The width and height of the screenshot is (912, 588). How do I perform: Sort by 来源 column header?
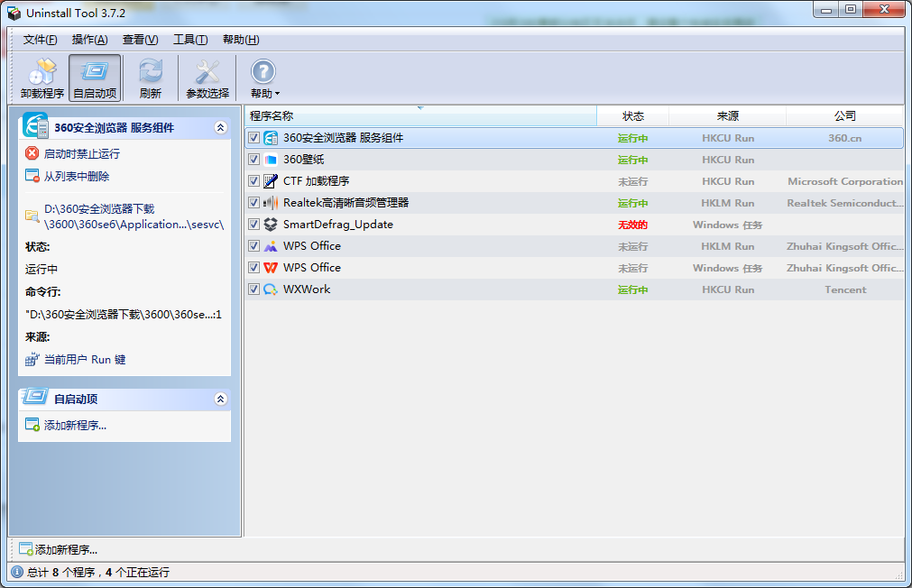coord(728,115)
